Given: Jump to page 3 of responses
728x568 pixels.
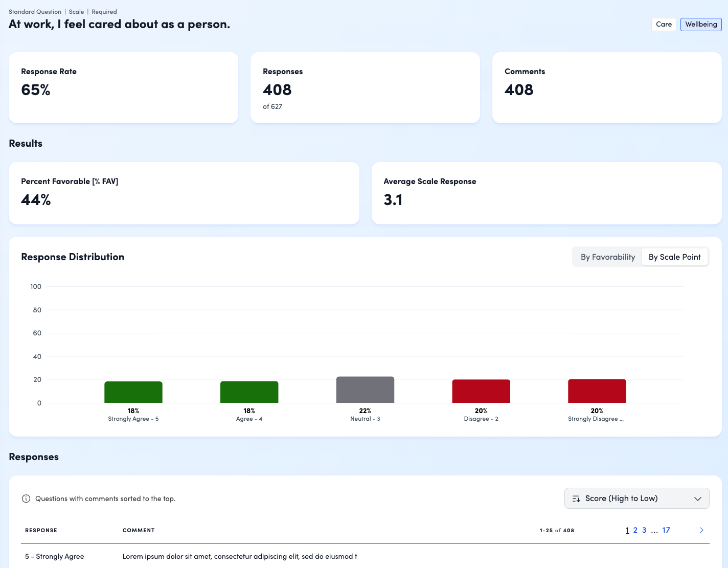Looking at the screenshot, I should point(644,530).
